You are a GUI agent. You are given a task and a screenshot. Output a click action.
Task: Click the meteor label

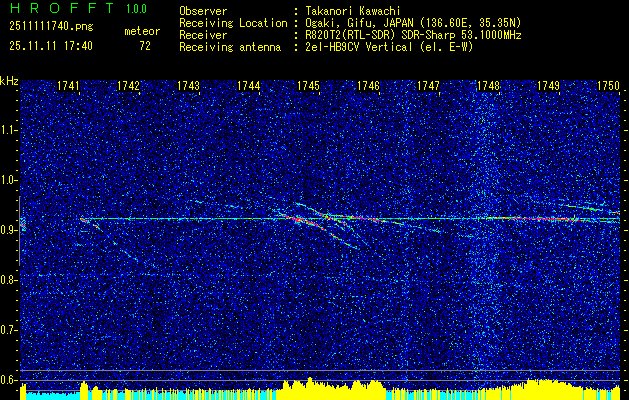point(142,31)
